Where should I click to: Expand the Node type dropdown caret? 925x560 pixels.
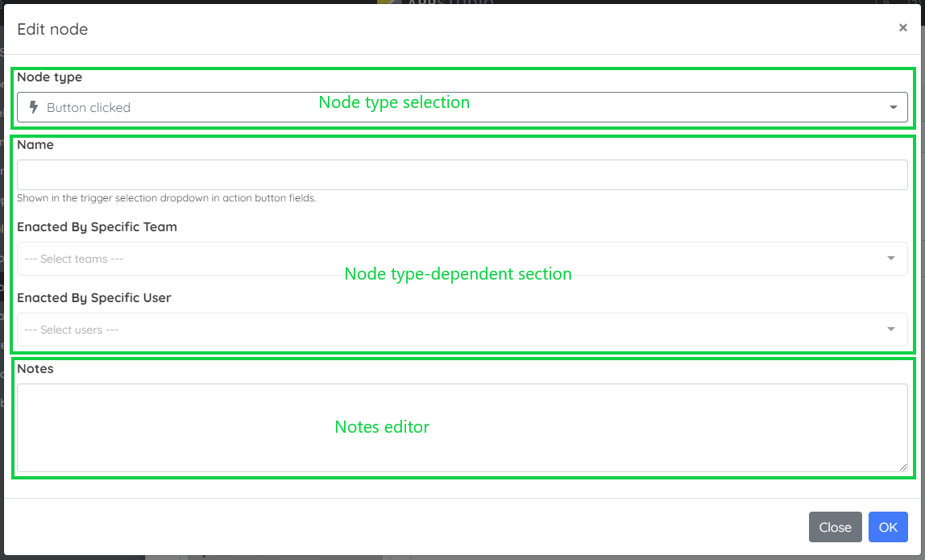click(892, 106)
